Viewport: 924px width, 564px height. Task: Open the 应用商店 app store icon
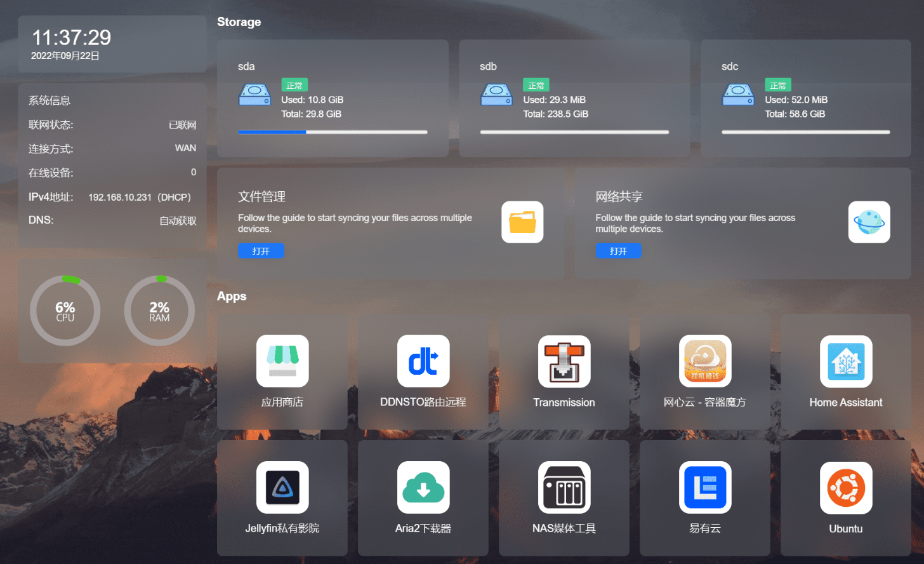coord(282,361)
